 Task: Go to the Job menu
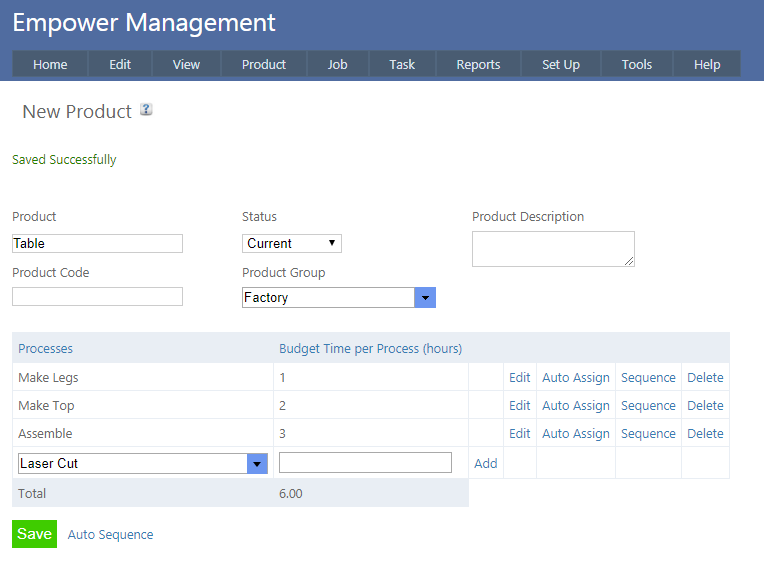click(x=337, y=64)
